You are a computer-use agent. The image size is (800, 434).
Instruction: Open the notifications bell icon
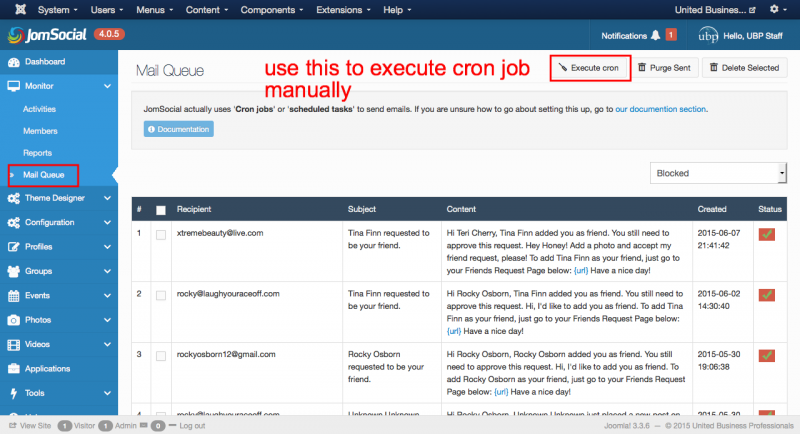click(656, 35)
